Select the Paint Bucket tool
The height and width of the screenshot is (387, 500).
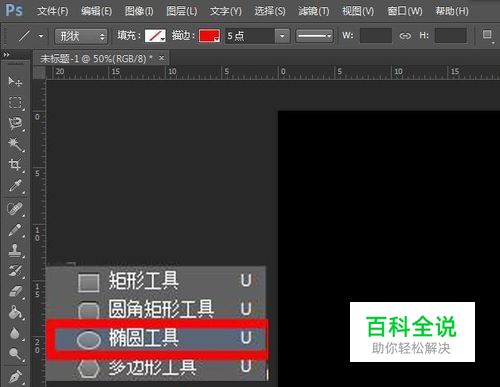[15, 313]
